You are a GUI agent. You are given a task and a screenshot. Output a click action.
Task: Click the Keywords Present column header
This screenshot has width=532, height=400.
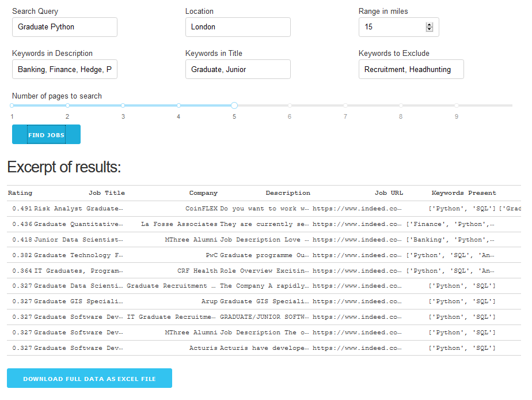(x=463, y=193)
